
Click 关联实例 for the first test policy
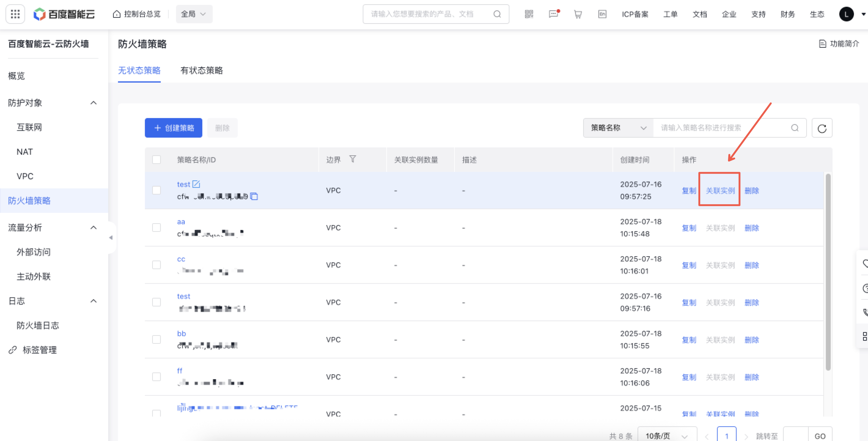[720, 191]
